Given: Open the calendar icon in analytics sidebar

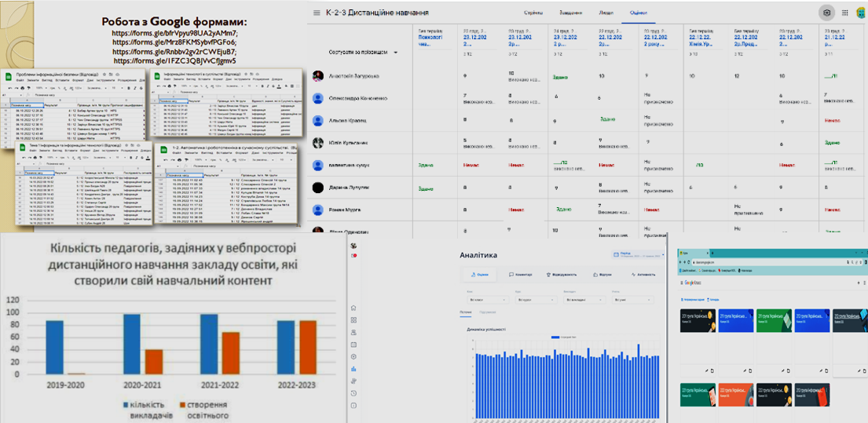Looking at the screenshot, I should coord(354,344).
